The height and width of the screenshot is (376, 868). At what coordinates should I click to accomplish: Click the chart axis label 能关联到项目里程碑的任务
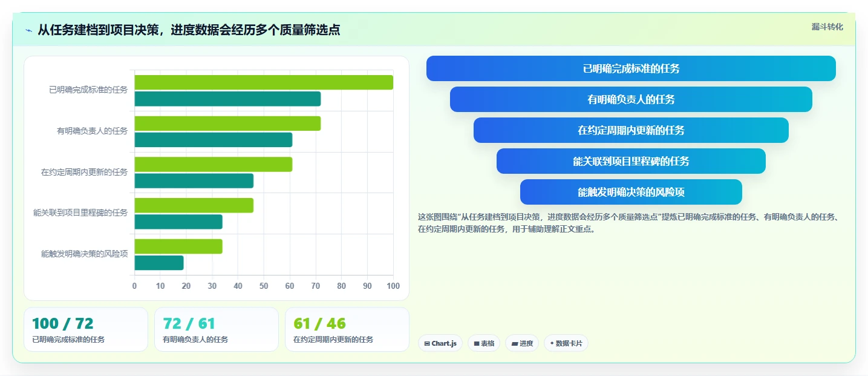coord(80,213)
